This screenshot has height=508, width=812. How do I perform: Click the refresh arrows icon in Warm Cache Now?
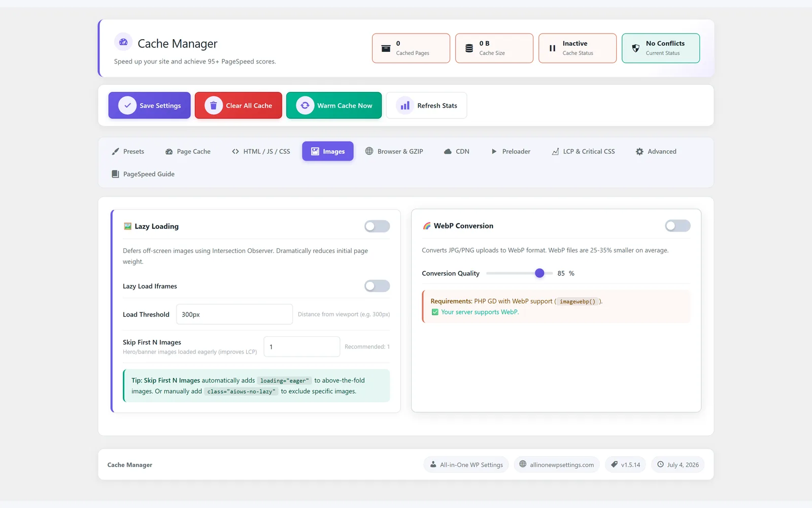305,106
